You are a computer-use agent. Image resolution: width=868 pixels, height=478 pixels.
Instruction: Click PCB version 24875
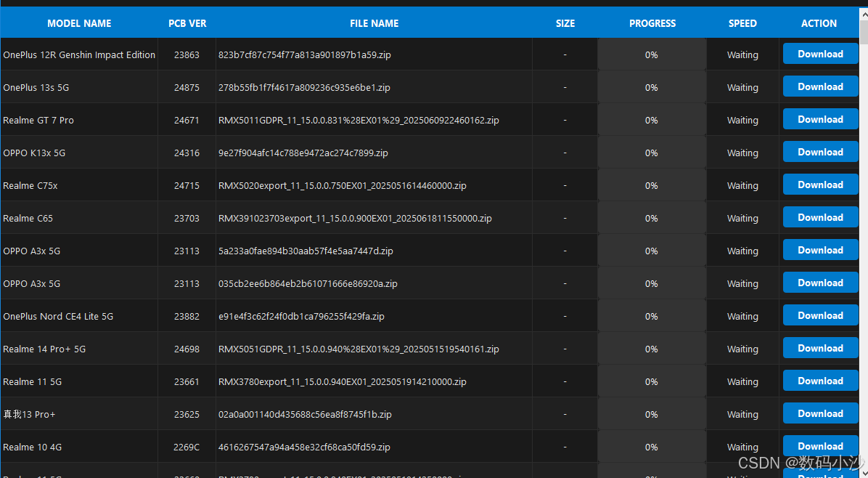pos(187,87)
